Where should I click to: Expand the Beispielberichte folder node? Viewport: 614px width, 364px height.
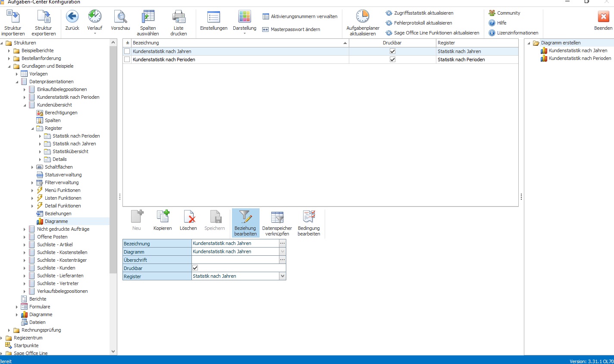click(x=9, y=50)
